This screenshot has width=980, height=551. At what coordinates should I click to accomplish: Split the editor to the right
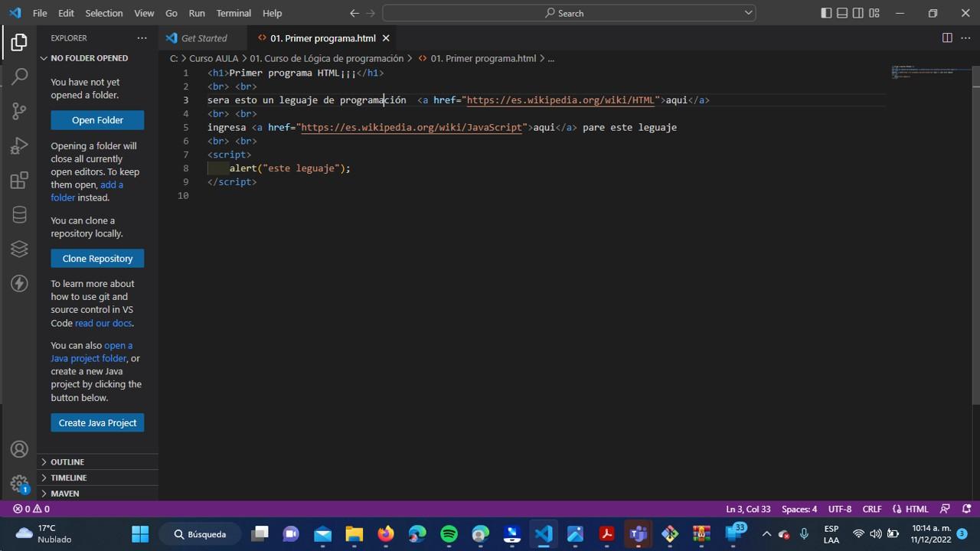(x=947, y=37)
